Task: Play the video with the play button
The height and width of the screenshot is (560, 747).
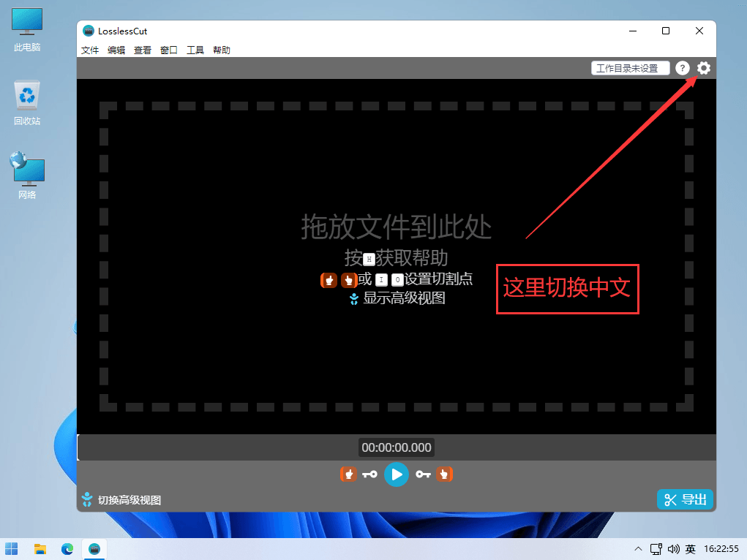Action: point(397,474)
